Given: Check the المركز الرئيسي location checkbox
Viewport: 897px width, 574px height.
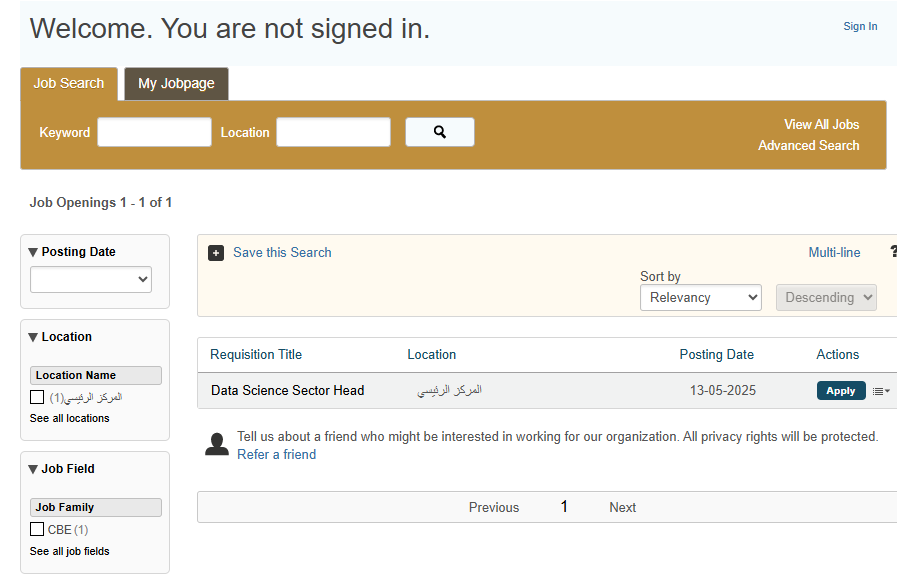Looking at the screenshot, I should point(37,397).
